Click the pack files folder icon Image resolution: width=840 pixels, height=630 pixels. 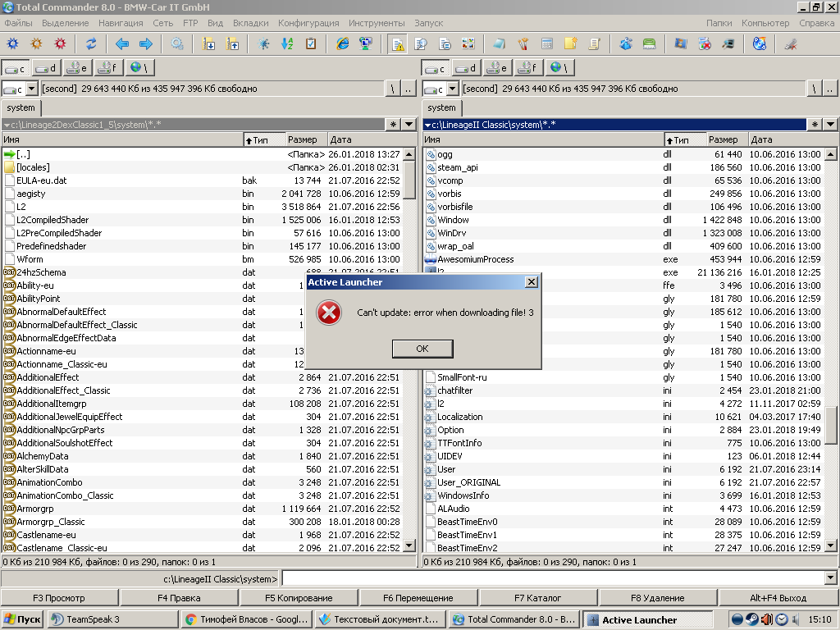(x=209, y=44)
